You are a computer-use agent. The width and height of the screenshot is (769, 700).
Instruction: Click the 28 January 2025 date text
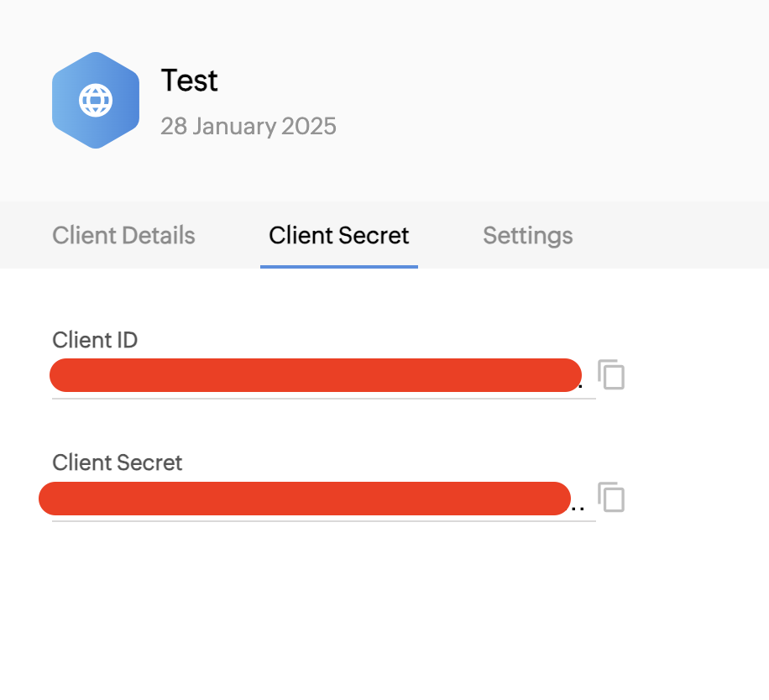pyautogui.click(x=248, y=127)
